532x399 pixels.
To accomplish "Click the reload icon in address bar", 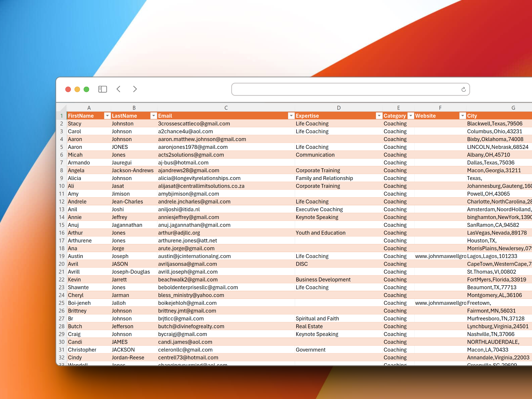I will [x=464, y=90].
